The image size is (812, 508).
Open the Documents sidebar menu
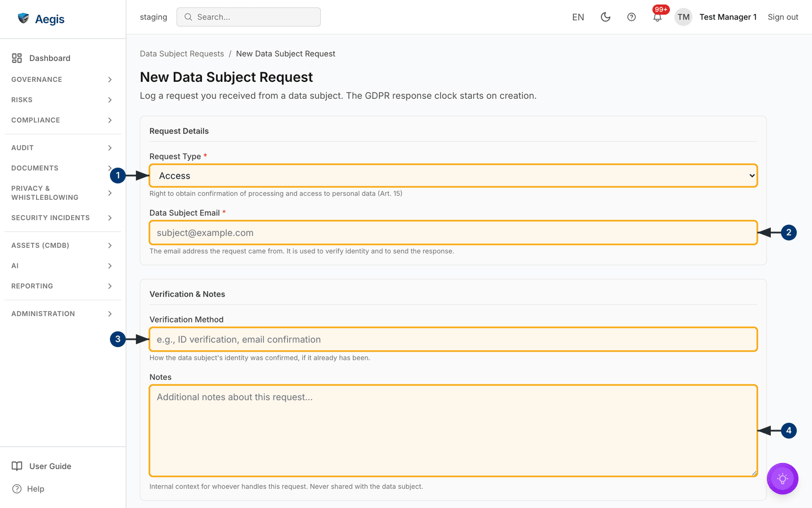[63, 168]
